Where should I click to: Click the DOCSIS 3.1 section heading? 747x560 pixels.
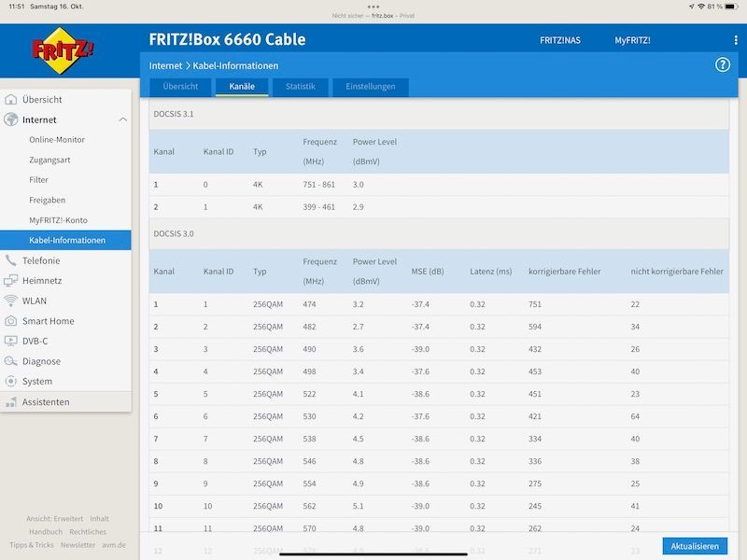pos(174,114)
